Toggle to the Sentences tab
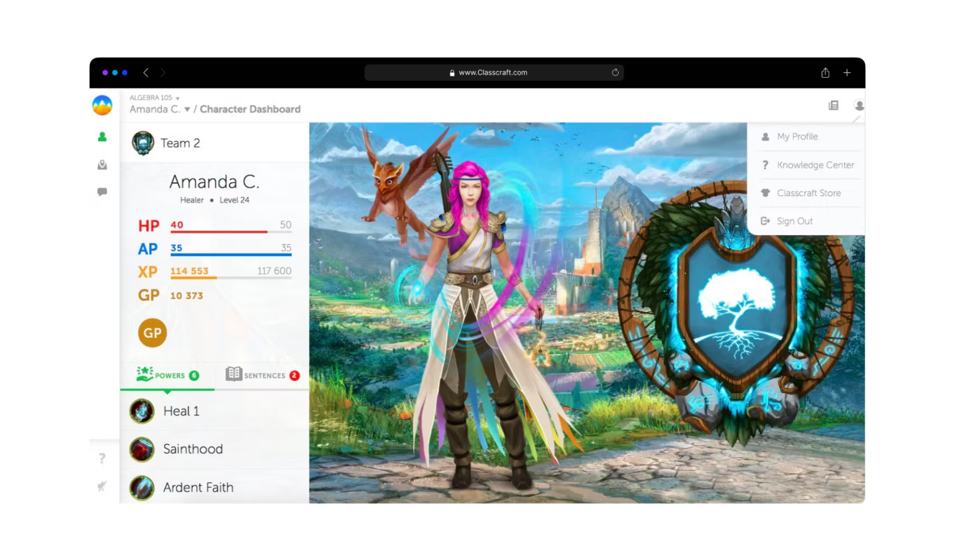This screenshot has height=560, width=955. point(263,374)
